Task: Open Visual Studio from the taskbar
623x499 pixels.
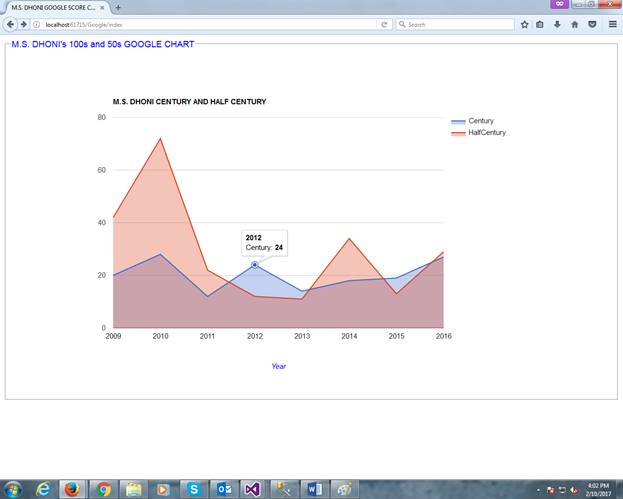Action: point(252,489)
